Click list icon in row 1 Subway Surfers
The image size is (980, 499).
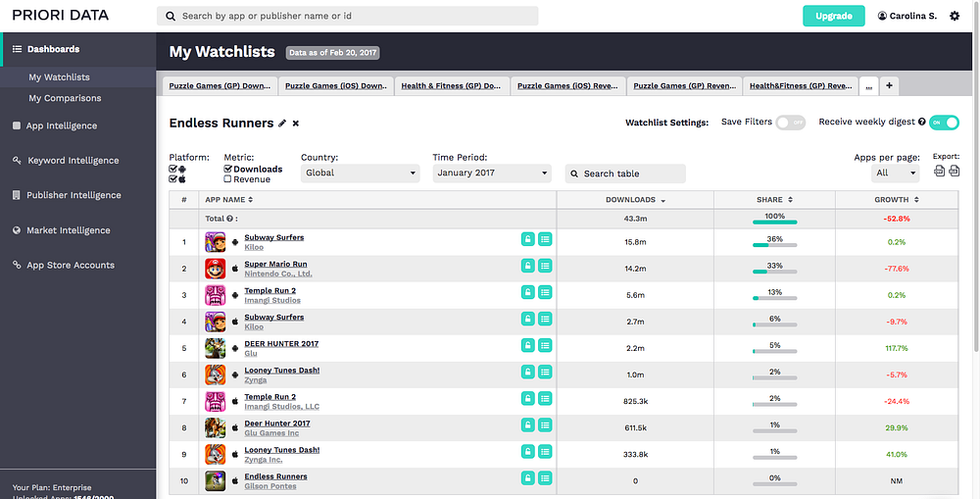click(x=545, y=239)
